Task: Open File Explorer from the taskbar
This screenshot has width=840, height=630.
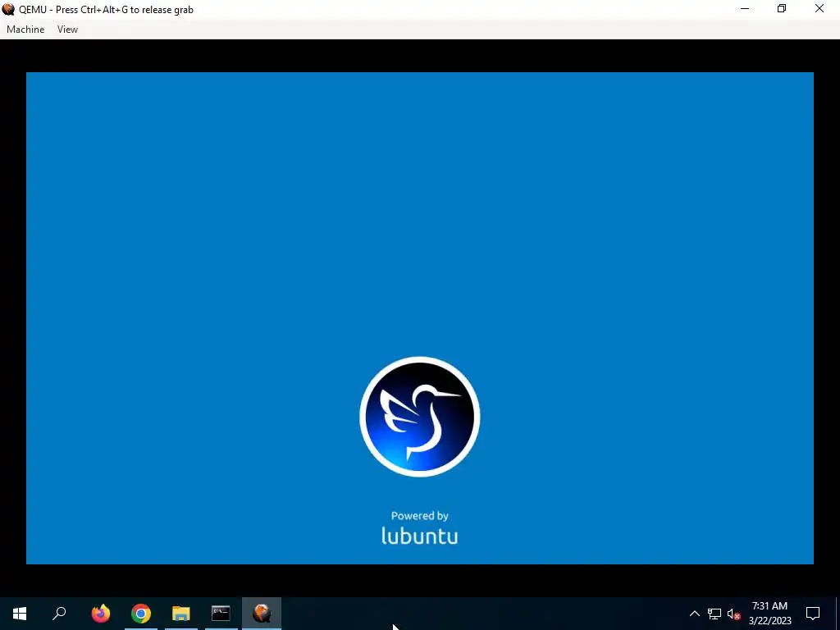Action: click(x=181, y=614)
